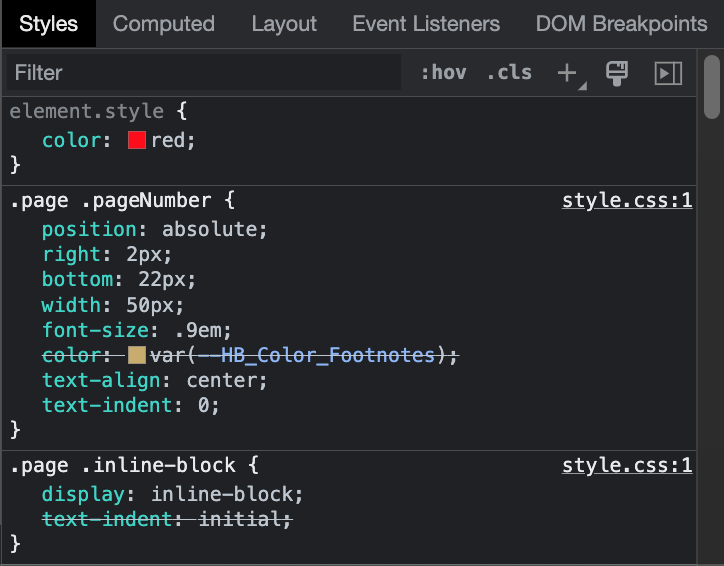The width and height of the screenshot is (724, 566).
Task: Select the Event Listeners tab
Action: (x=426, y=24)
